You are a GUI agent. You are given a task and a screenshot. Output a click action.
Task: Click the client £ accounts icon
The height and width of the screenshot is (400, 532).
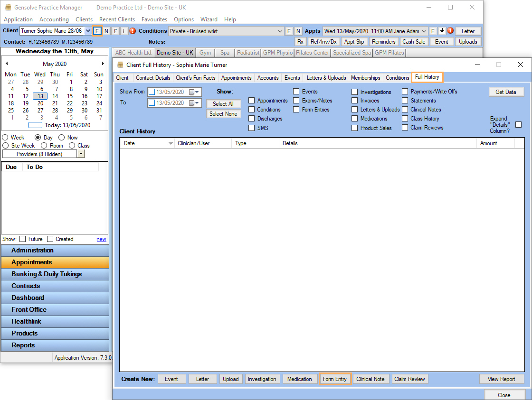click(115, 31)
